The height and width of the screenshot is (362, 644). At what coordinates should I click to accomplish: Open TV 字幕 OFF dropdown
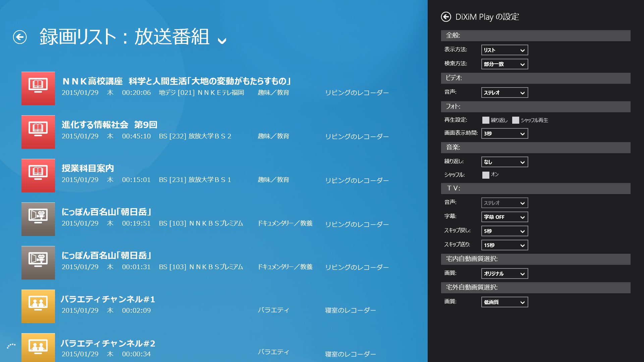click(x=504, y=217)
